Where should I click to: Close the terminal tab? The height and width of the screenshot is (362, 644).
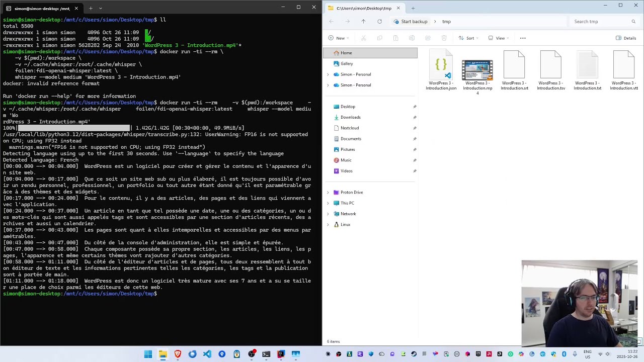(x=76, y=8)
